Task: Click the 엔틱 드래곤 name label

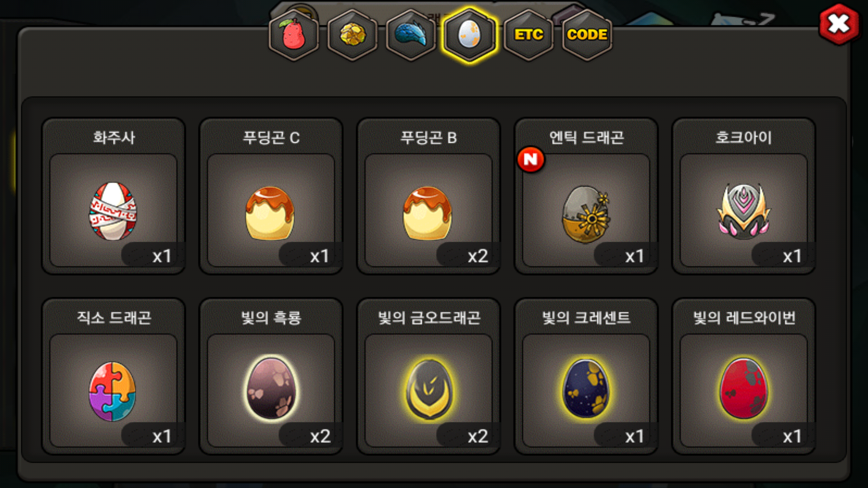Action: (586, 137)
